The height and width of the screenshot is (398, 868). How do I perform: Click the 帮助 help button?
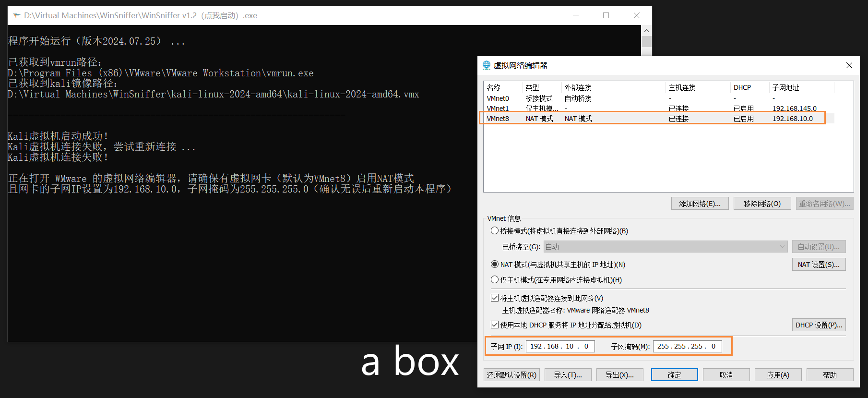[x=830, y=375]
